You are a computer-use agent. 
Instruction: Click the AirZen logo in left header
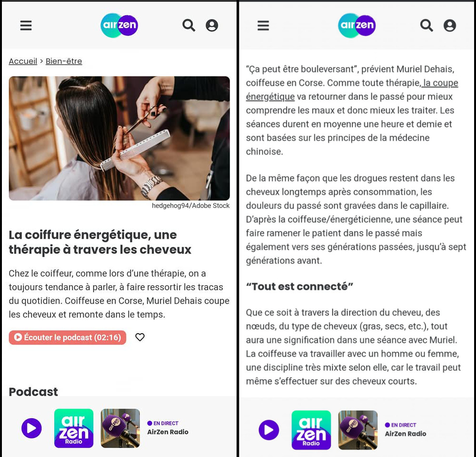[x=119, y=25]
